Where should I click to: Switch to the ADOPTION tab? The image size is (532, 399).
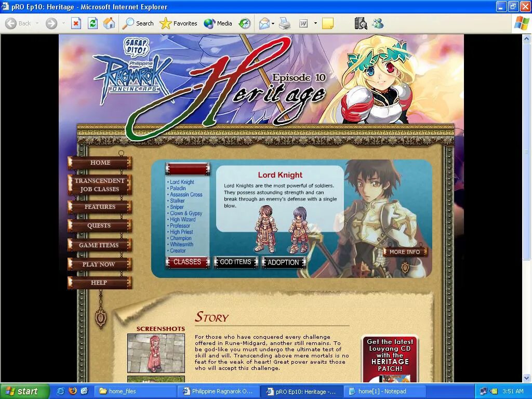(x=283, y=262)
